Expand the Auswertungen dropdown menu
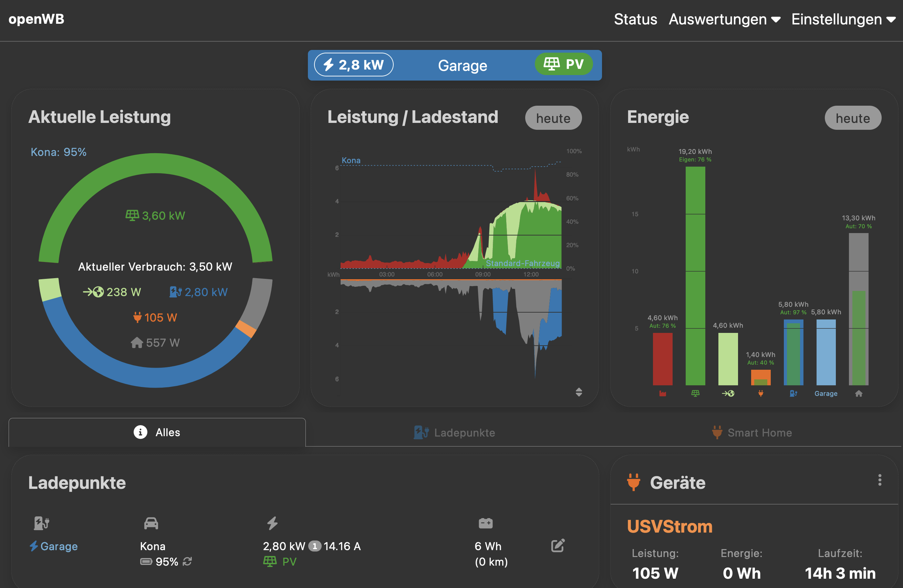Screen dimensions: 903x588 (724, 19)
